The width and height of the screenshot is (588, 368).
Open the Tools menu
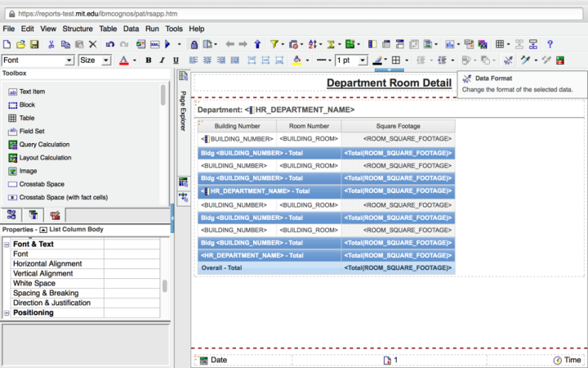click(174, 29)
